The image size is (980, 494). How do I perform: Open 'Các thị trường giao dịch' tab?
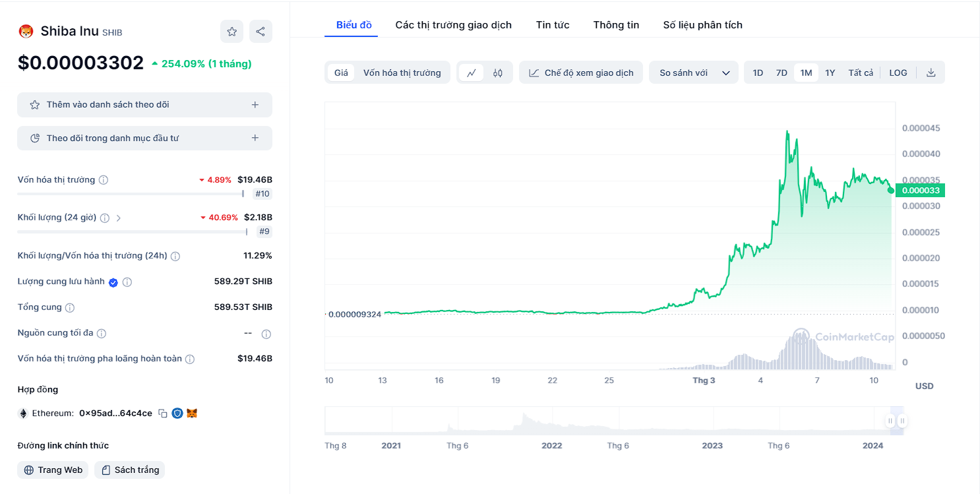pyautogui.click(x=454, y=25)
